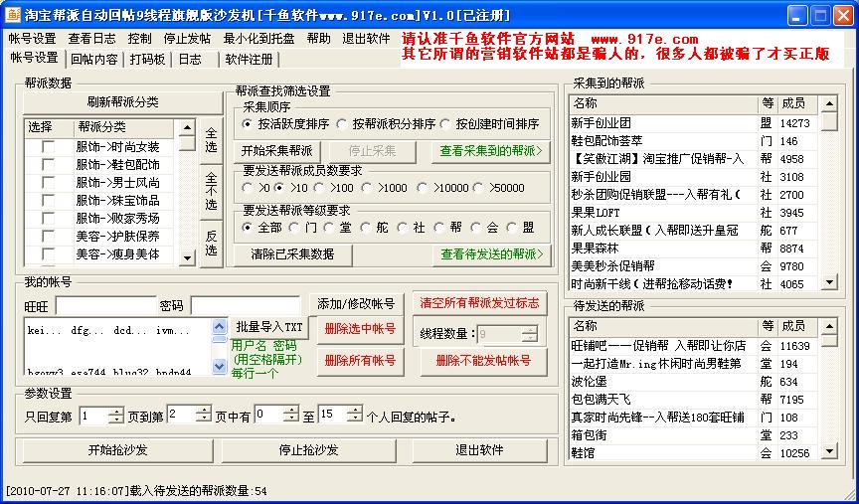Check the 服饰->珠宝饰品 category checkbox

click(47, 200)
